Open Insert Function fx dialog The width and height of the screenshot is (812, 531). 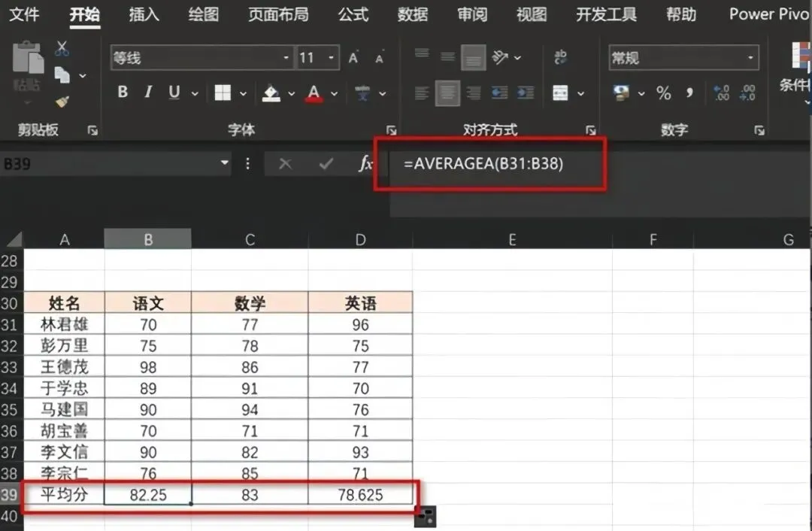(x=365, y=164)
